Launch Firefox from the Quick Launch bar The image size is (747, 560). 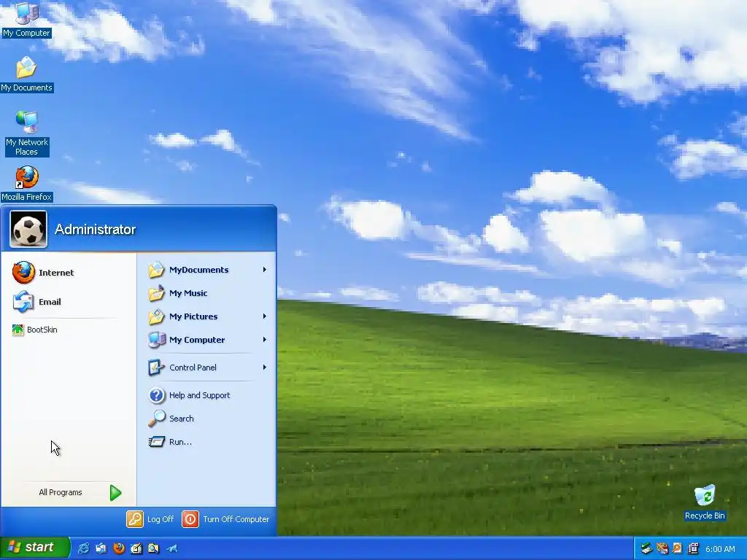pyautogui.click(x=119, y=548)
